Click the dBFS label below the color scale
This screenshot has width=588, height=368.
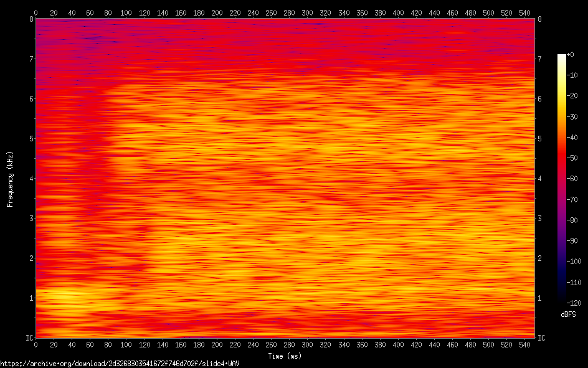tap(567, 315)
